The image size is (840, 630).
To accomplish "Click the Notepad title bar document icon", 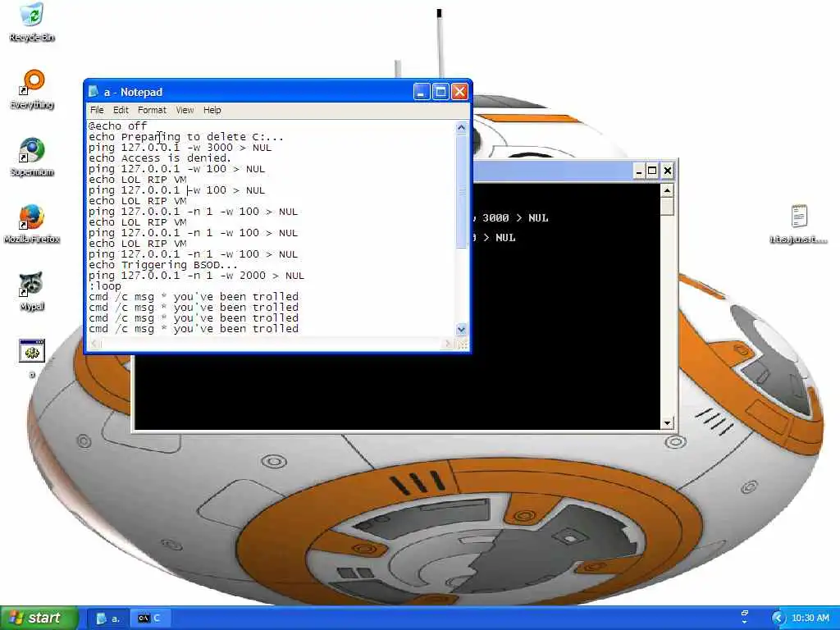I will point(94,92).
